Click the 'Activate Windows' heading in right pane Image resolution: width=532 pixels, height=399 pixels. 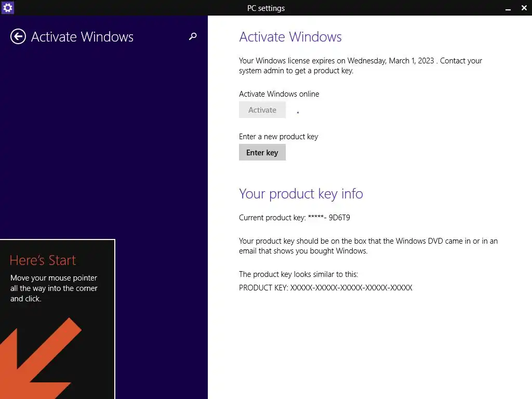pos(290,37)
